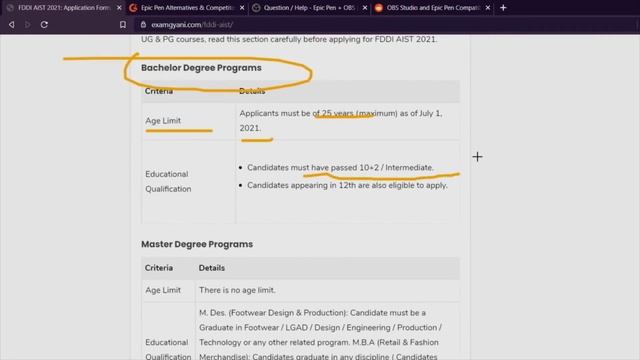Close the OBS Studio and Epic Pen tab
Screen dimensions: 640x360
pyautogui.click(x=488, y=8)
